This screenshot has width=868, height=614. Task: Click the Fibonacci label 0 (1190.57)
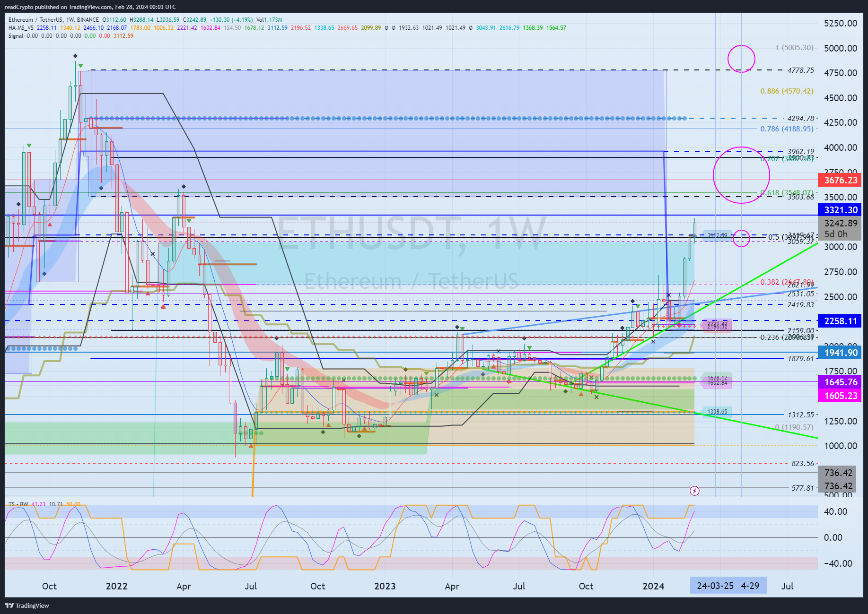(794, 427)
